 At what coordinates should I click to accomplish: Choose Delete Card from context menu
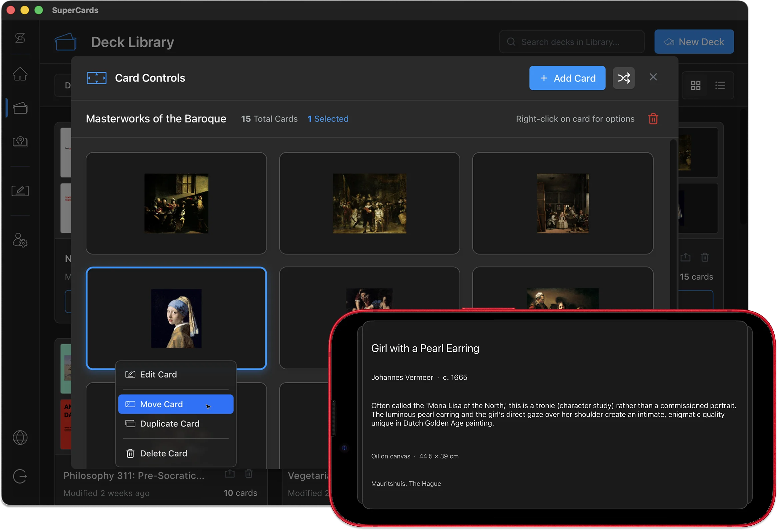coord(176,454)
